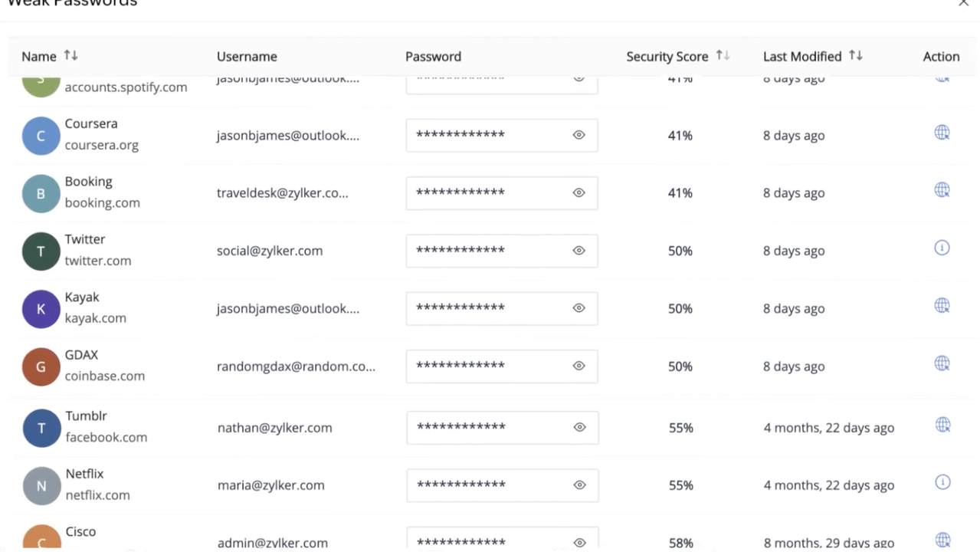Screen dimensions: 980x552
Task: Reveal the Coursera password with eye icon
Action: [578, 135]
